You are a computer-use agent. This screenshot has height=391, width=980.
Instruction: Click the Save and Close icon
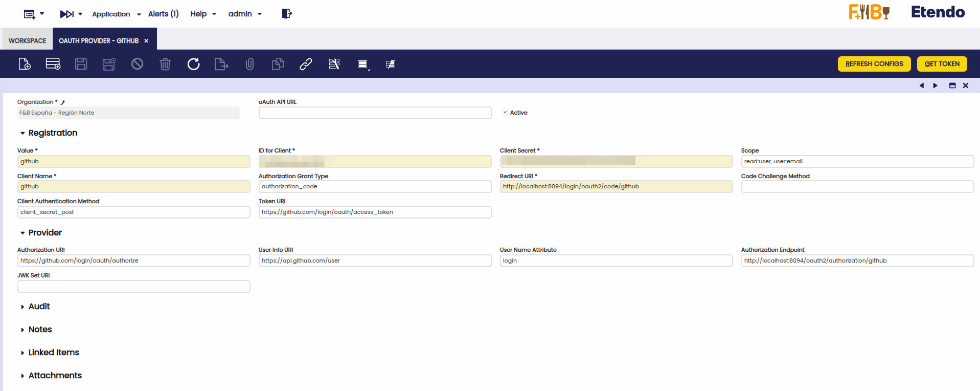pos(109,64)
